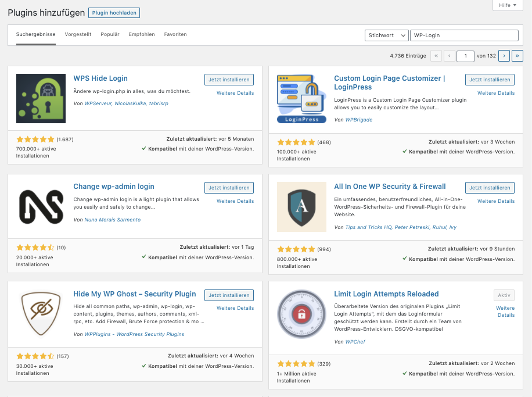Click the 4.736 Einträge count text
This screenshot has width=532, height=397.
pos(408,56)
